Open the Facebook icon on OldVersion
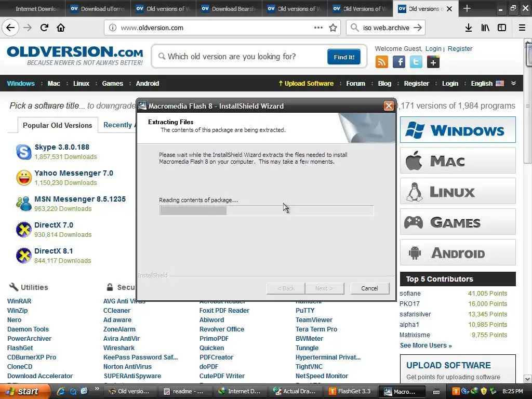This screenshot has height=399, width=532. (399, 62)
